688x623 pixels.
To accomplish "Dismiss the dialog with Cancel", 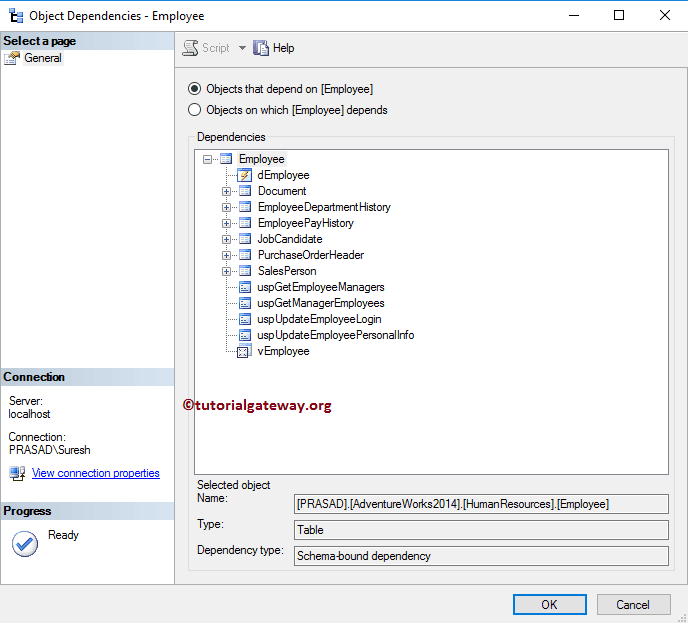I will point(633,605).
